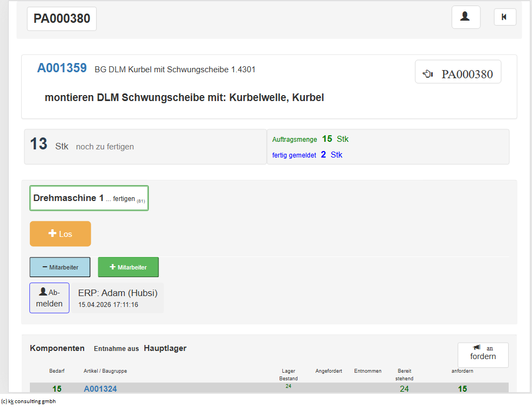
Task: Click the PA000380 order number field
Action: 62,18
